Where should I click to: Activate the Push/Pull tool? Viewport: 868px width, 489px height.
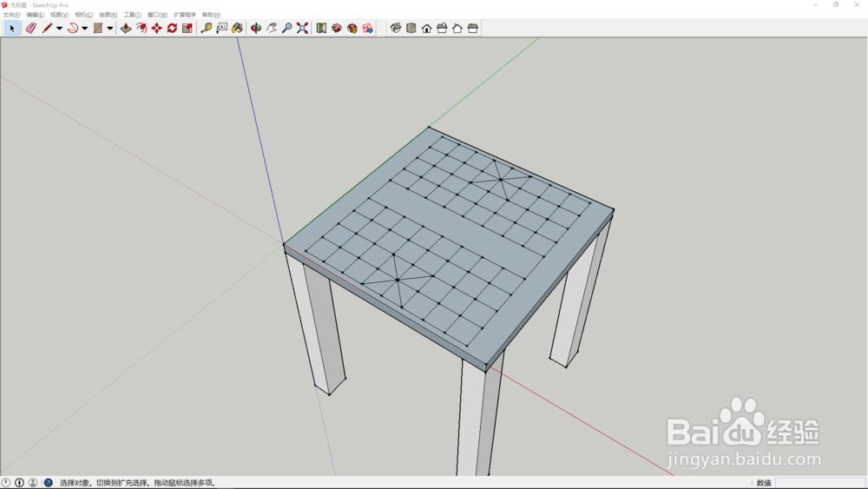point(126,29)
